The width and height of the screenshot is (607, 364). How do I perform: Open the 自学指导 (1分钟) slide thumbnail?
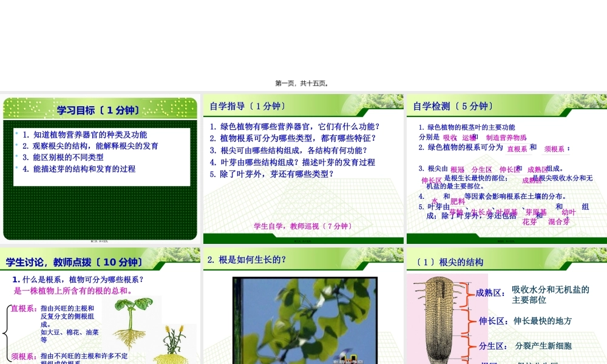click(x=303, y=169)
